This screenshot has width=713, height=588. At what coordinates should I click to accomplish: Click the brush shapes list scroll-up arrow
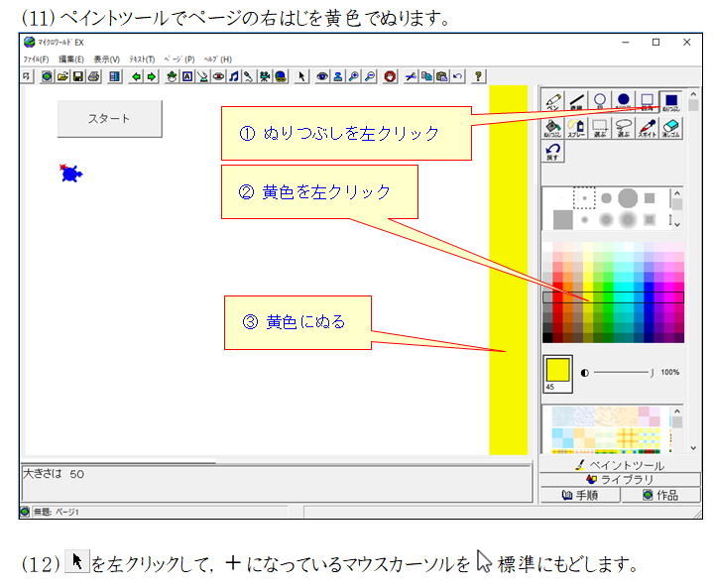coord(676,193)
